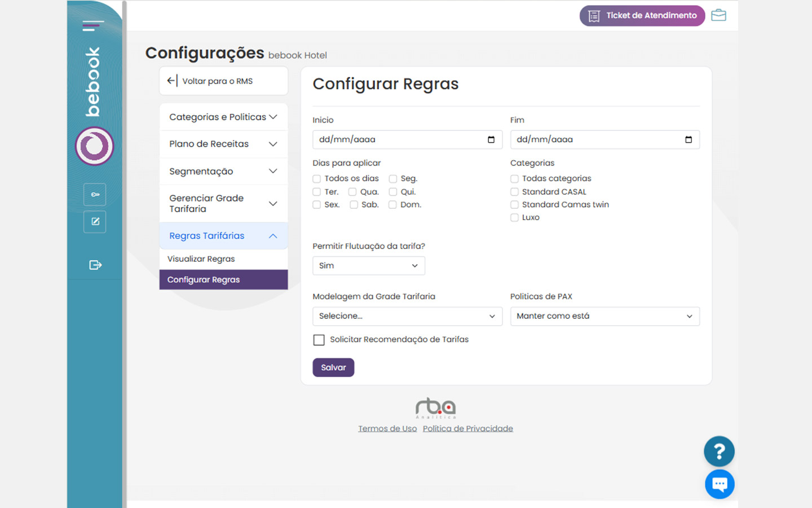Click the logout icon in sidebar
The height and width of the screenshot is (508, 812).
[x=95, y=265]
